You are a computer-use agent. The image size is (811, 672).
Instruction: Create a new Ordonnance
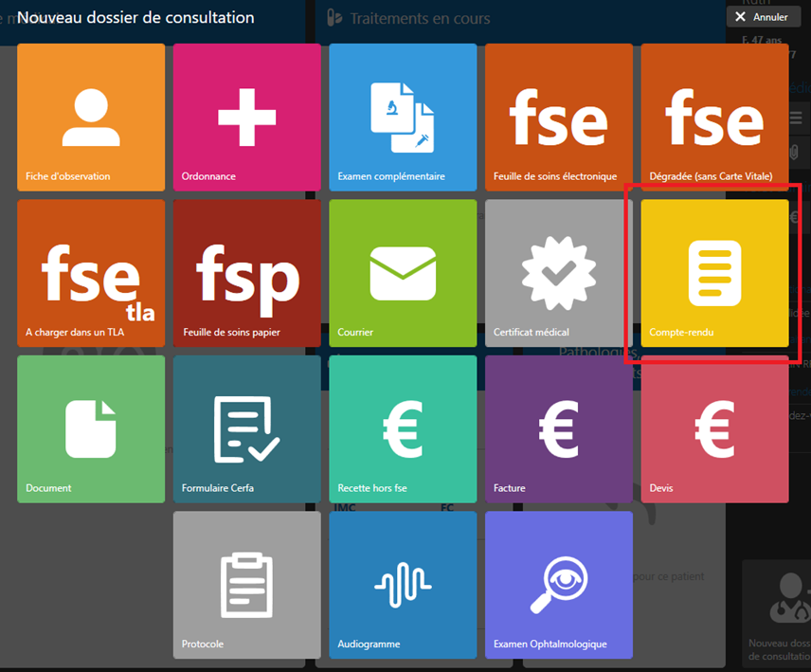[x=246, y=118]
